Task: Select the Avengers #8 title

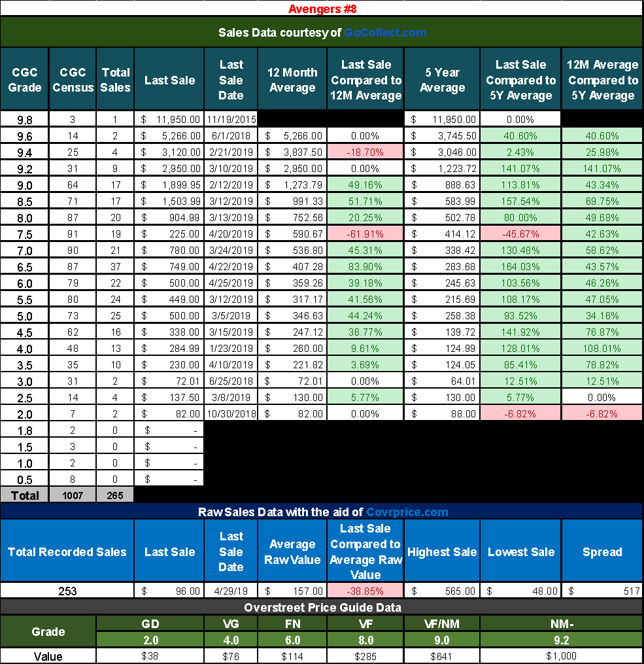Action: pyautogui.click(x=322, y=9)
